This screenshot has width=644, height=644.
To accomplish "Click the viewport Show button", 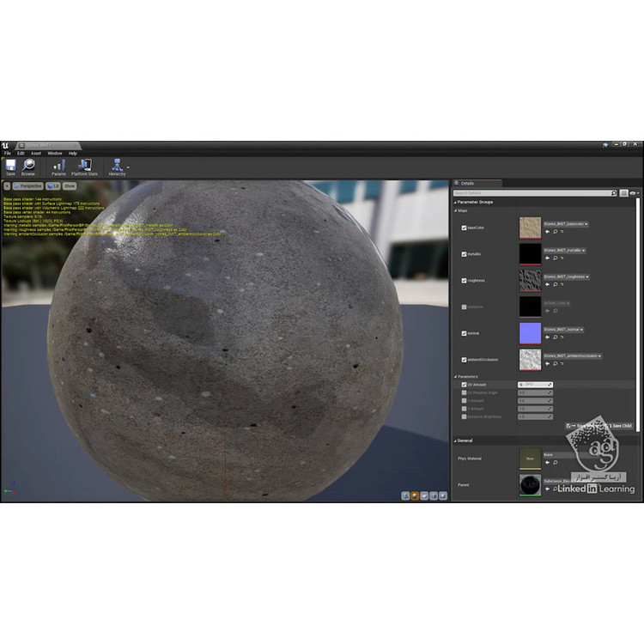I will [70, 185].
